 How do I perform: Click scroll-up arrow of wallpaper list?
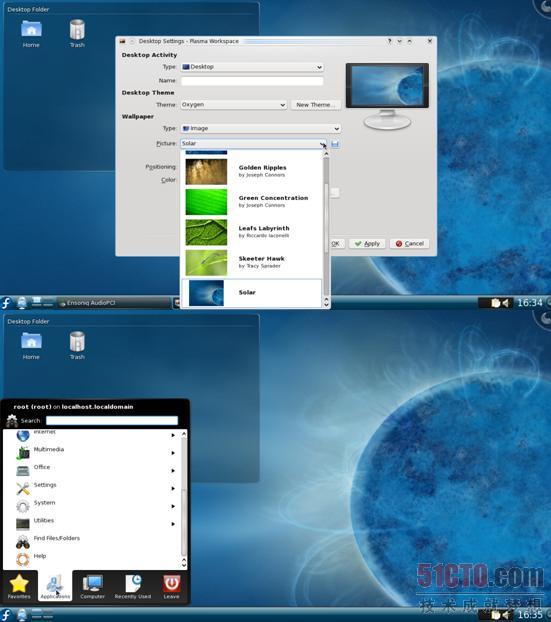326,154
